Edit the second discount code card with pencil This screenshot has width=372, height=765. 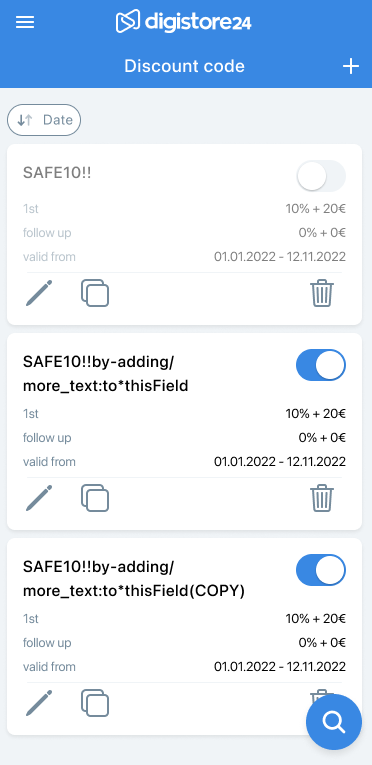pyautogui.click(x=39, y=498)
